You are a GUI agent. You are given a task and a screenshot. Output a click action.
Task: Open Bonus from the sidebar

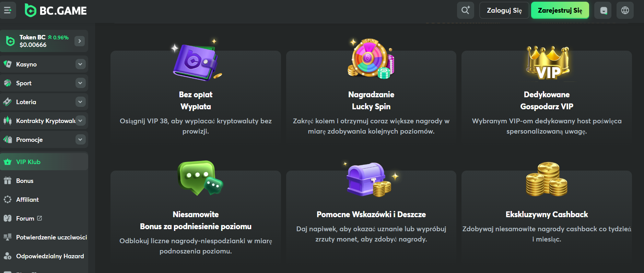[25, 181]
